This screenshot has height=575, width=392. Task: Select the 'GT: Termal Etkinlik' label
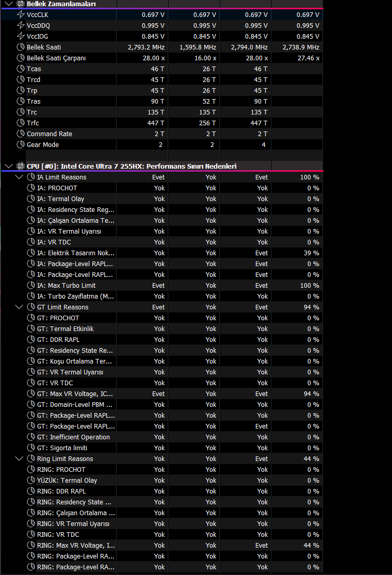coord(66,329)
